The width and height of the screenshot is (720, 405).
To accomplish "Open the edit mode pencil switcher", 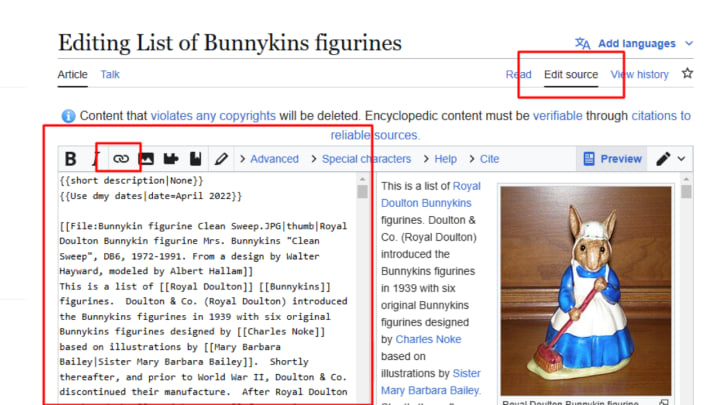I will pyautogui.click(x=670, y=159).
